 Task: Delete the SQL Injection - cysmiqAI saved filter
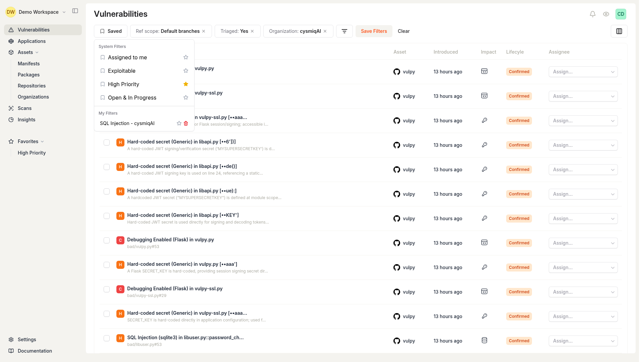(186, 123)
